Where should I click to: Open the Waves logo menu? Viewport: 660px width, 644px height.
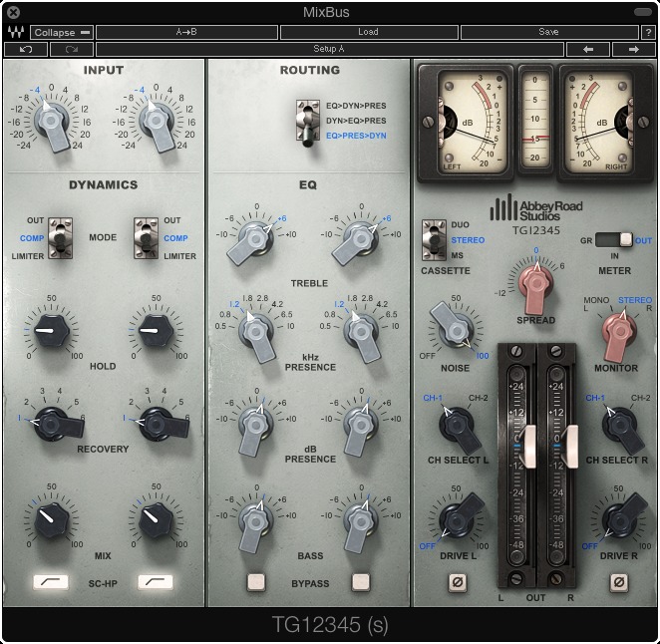coord(16,33)
